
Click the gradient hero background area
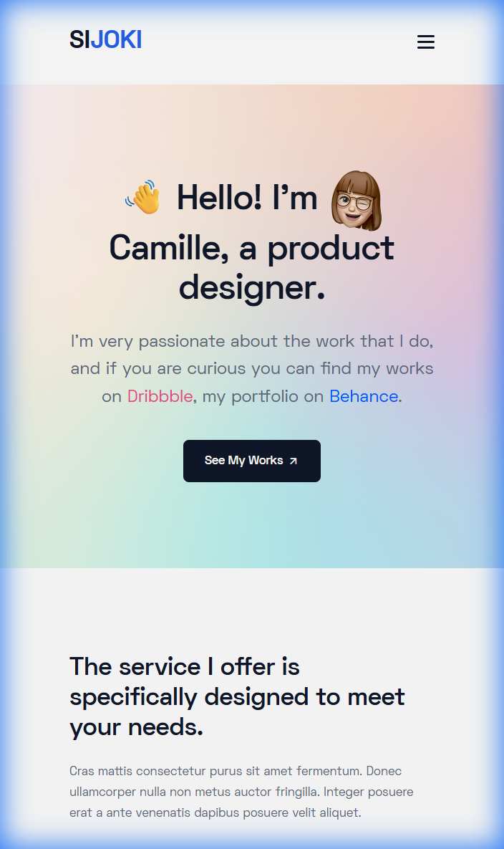[252, 530]
